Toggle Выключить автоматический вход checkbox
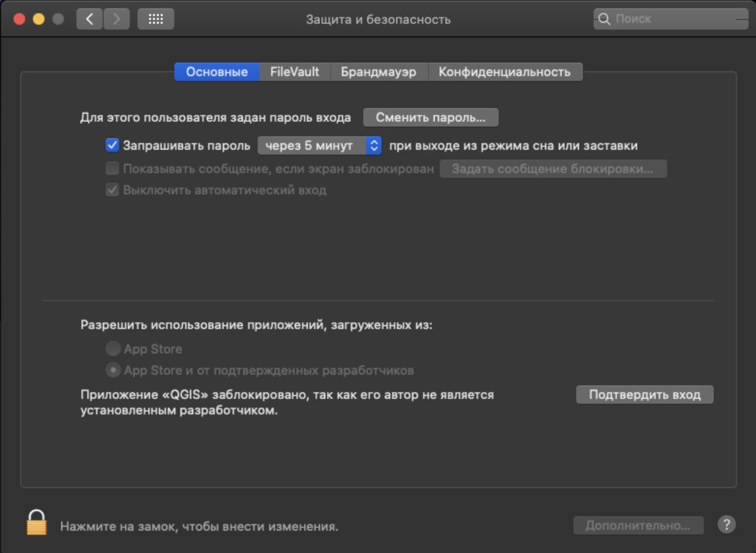Screen dimensions: 756x553 pos(113,190)
